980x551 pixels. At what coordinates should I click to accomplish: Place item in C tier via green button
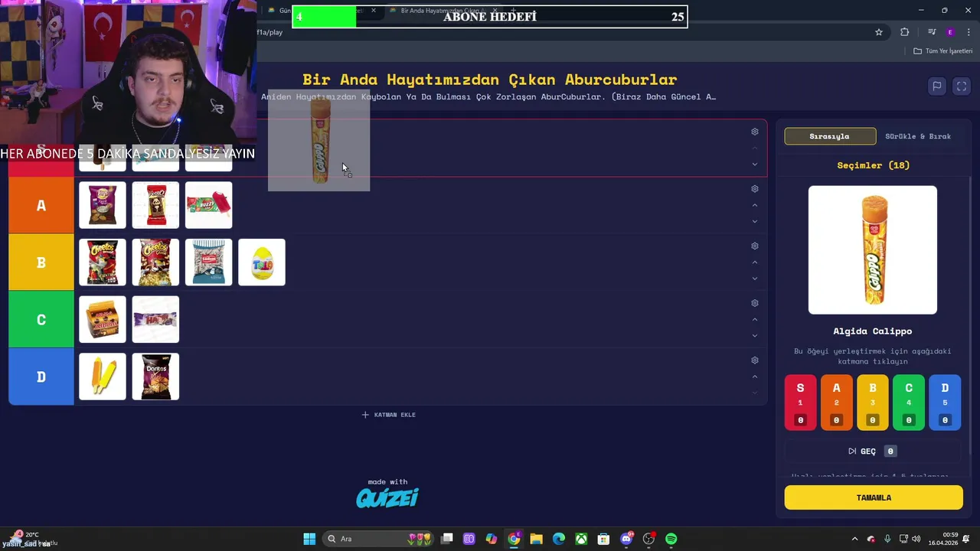909,403
